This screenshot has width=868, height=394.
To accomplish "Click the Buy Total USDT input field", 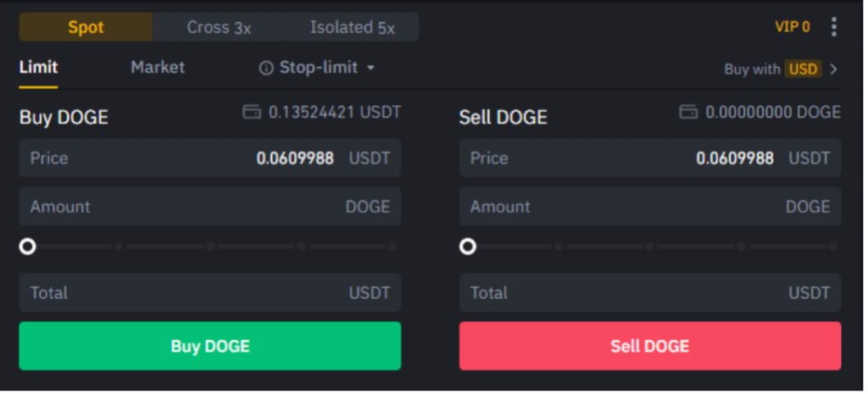I will tap(210, 292).
